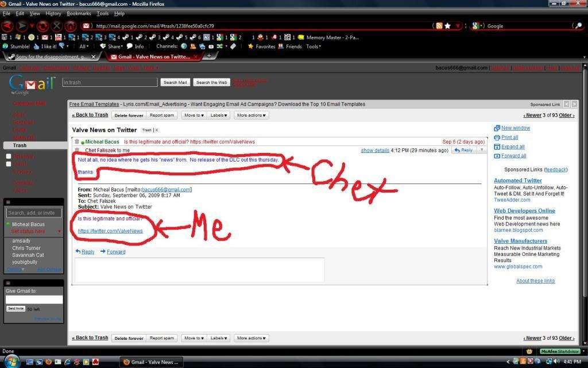Click the Search Mail button

(x=175, y=82)
